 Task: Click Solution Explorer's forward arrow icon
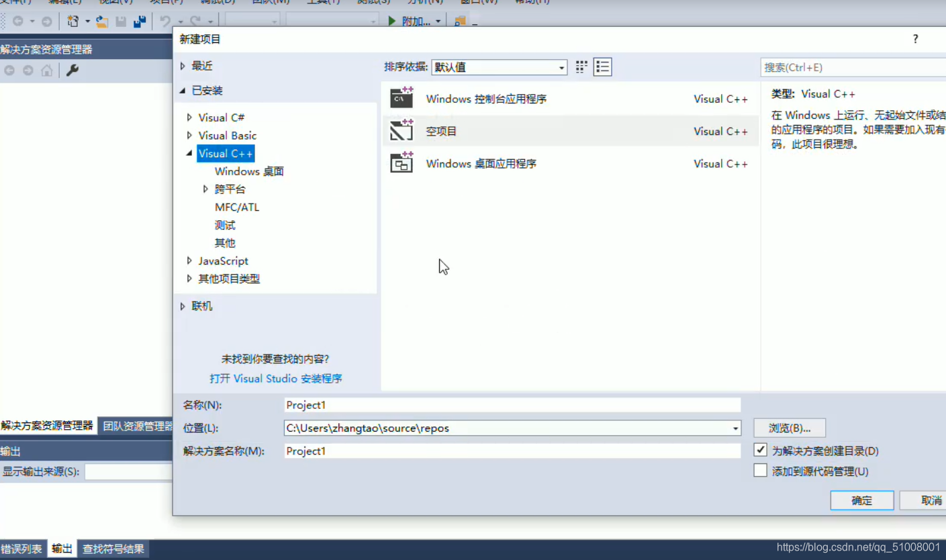28,70
